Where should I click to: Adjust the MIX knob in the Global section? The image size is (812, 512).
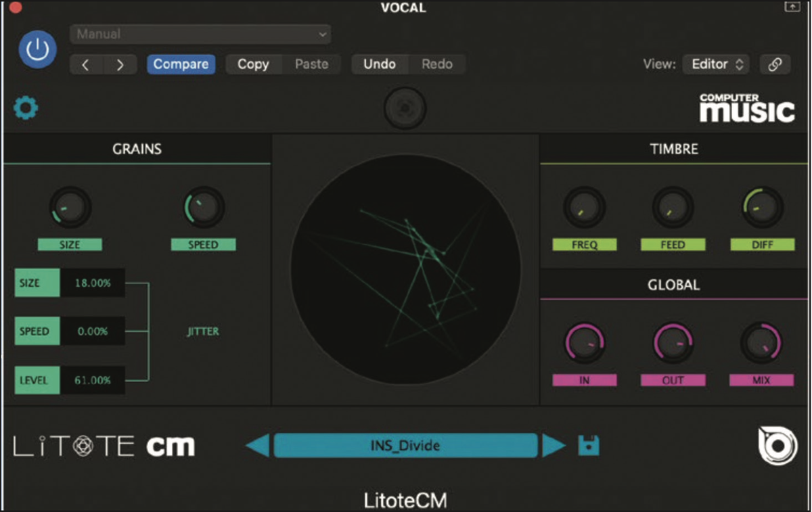click(x=762, y=346)
